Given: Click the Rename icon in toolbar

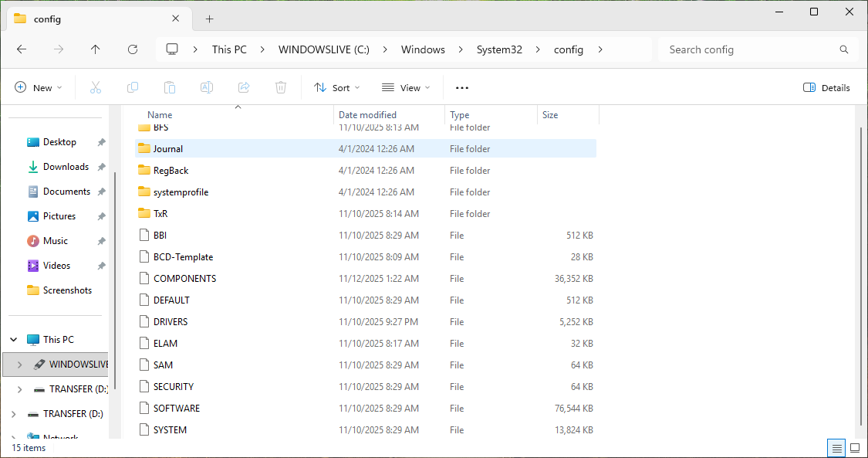Looking at the screenshot, I should click(207, 87).
